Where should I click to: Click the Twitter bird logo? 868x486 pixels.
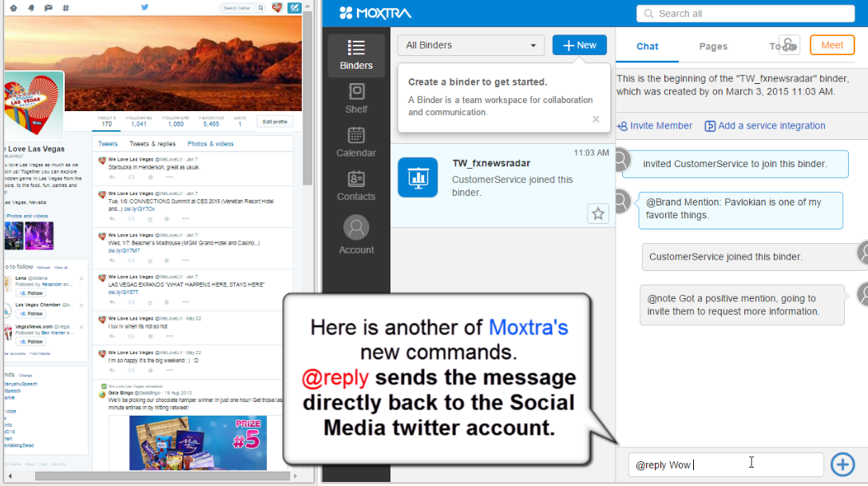pos(145,7)
